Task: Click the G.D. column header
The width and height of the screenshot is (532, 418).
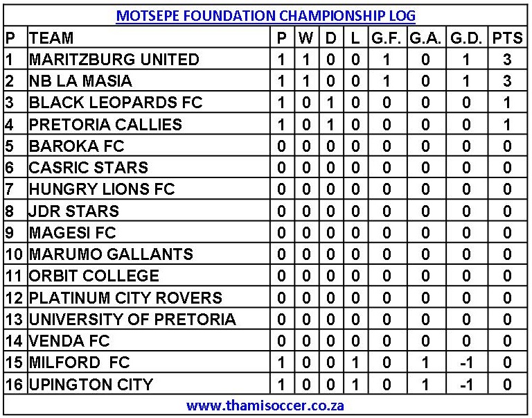Action: (466, 37)
